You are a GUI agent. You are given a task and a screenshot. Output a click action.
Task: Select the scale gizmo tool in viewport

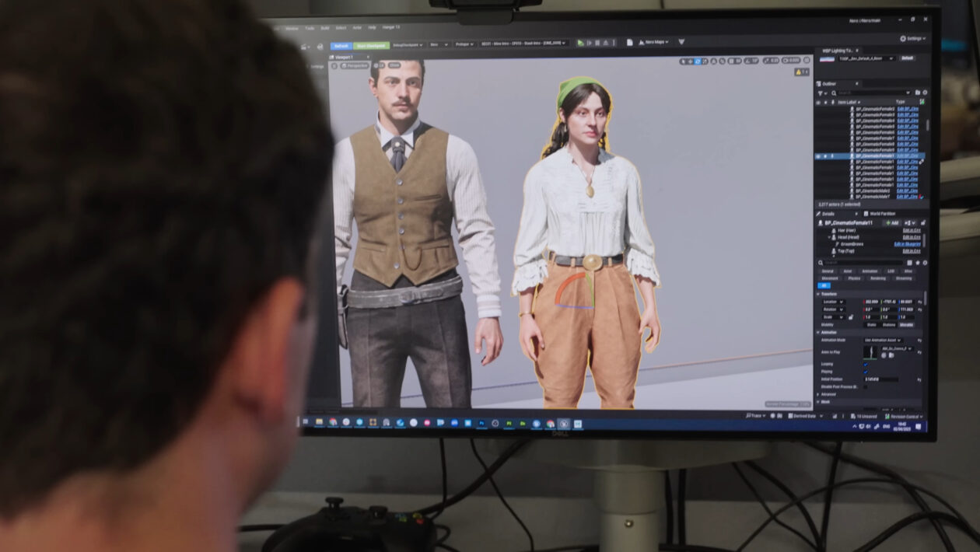705,61
